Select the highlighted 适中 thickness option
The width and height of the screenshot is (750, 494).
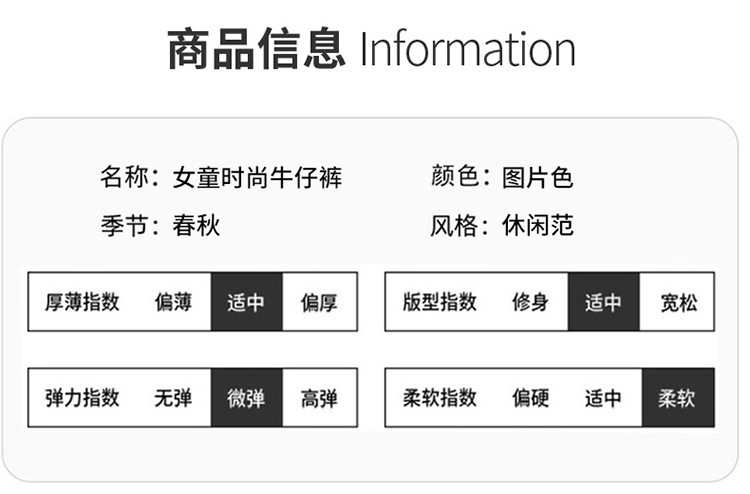pos(246,301)
